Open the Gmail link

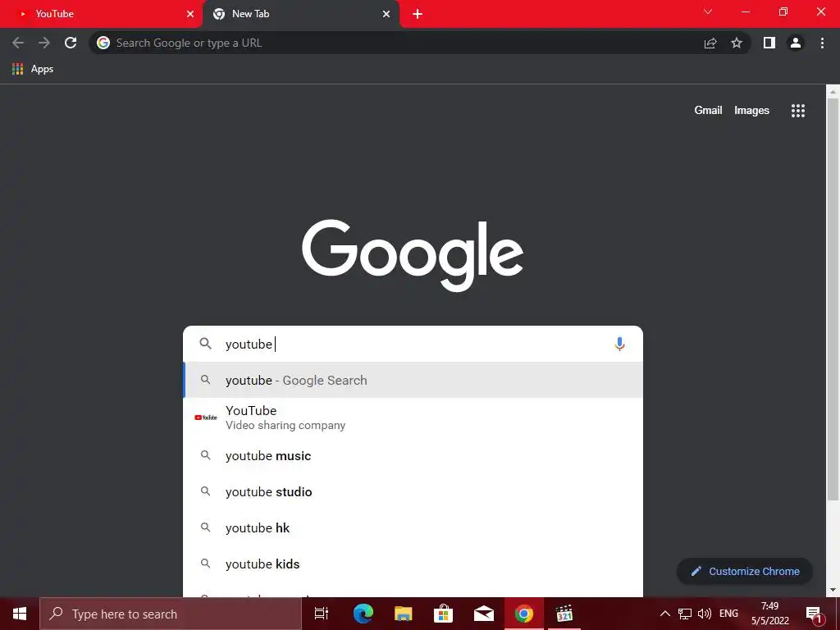pos(708,111)
